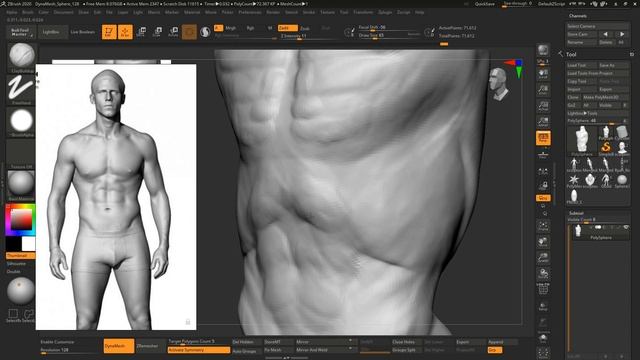Click the Lock camera icon
Screen dimensions: 640x360
click(543, 186)
